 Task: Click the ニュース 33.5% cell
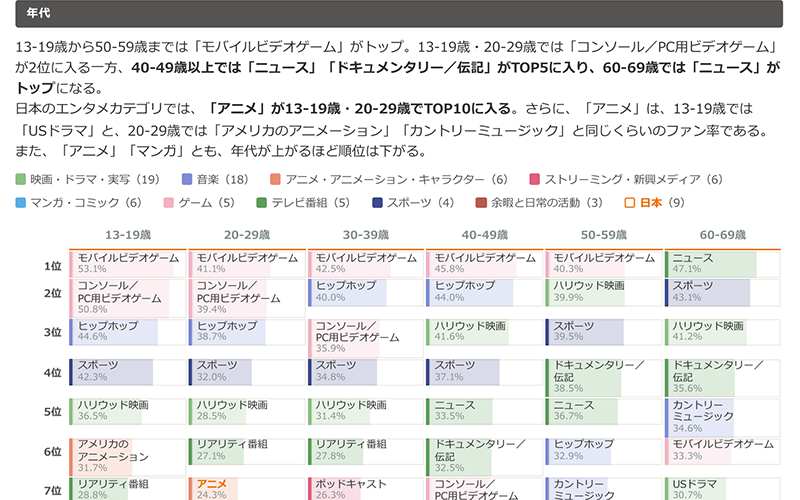click(x=485, y=412)
